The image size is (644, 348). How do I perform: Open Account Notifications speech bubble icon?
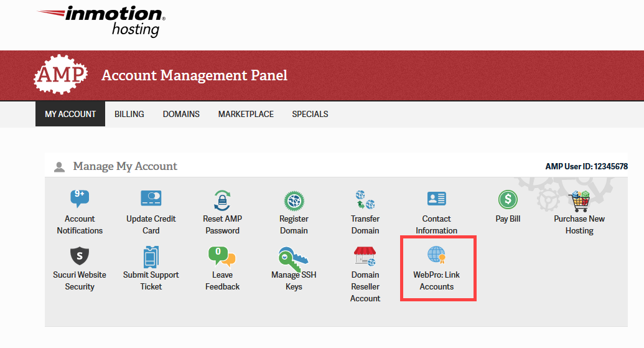tap(80, 199)
